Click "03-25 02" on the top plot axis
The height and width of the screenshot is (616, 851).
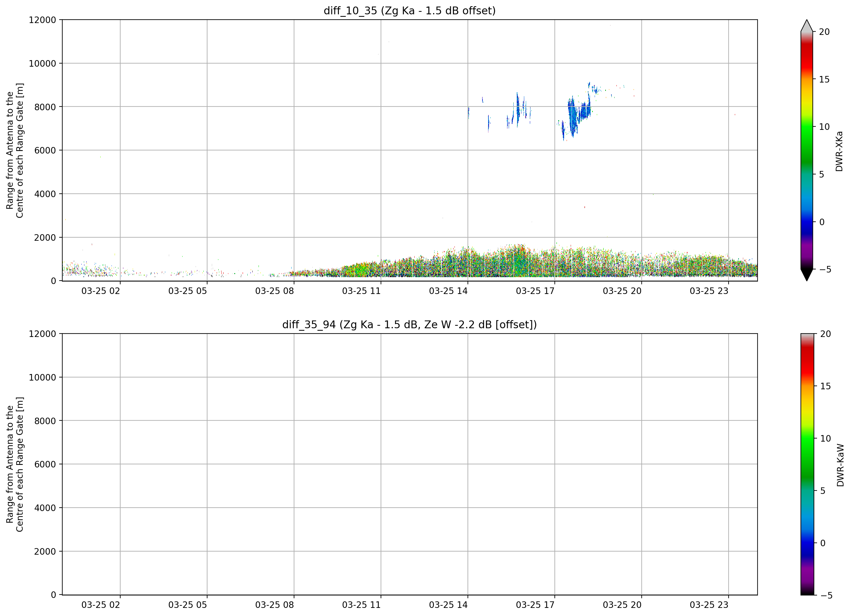tap(101, 291)
